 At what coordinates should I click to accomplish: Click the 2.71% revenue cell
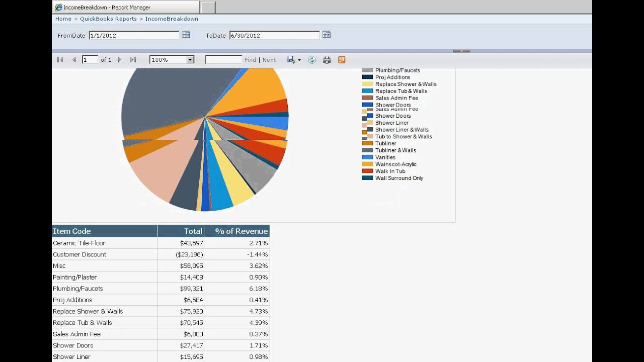click(x=237, y=243)
